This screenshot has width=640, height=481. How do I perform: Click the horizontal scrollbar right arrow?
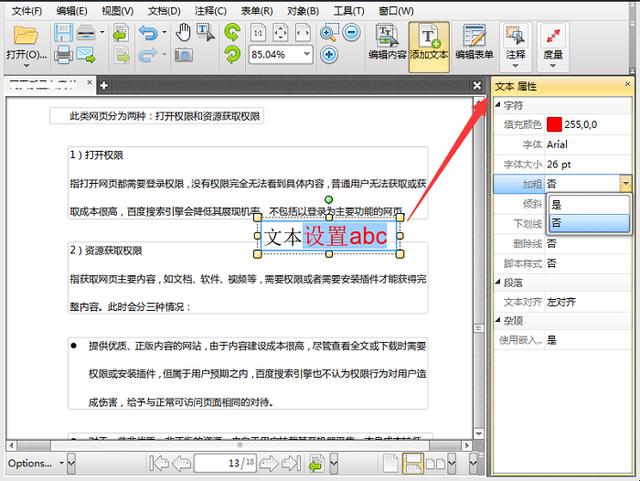[x=467, y=445]
